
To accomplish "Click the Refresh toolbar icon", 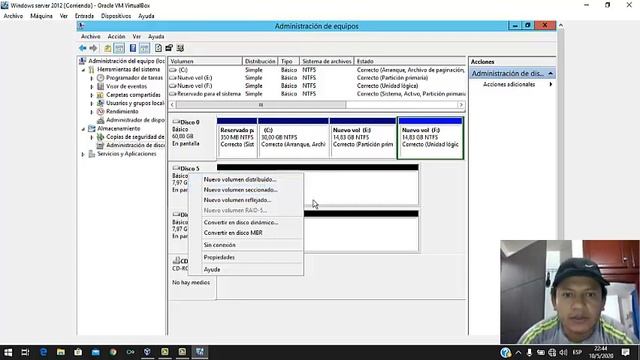I will point(158,48).
